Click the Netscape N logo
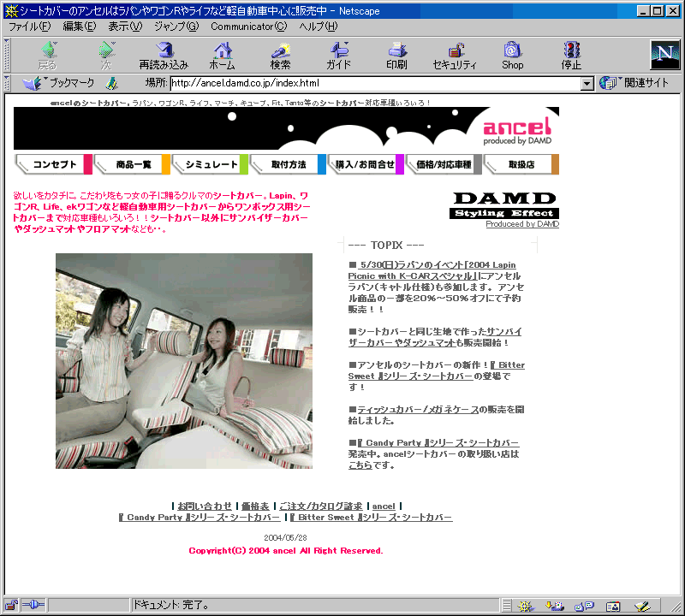 pyautogui.click(x=665, y=55)
